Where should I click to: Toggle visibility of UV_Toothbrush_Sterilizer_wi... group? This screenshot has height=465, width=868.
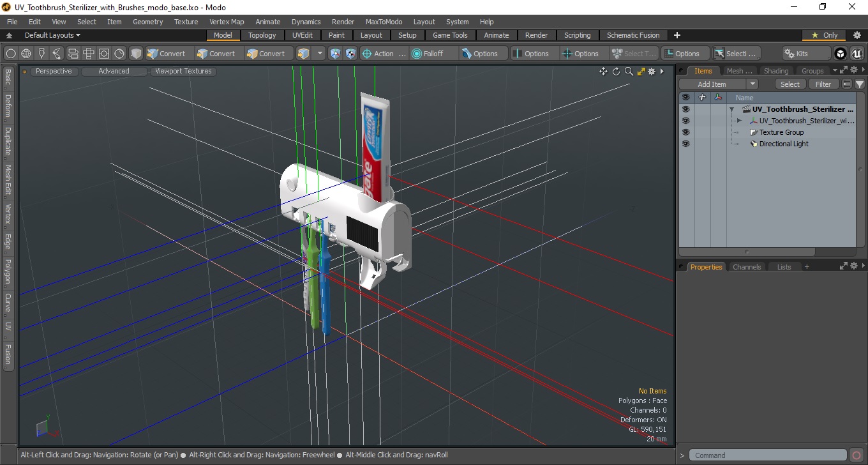(685, 121)
